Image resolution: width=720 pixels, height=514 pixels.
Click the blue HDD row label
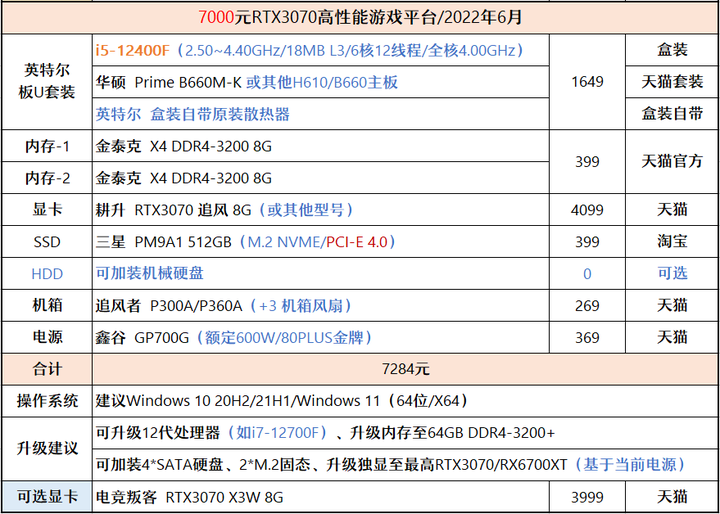pyautogui.click(x=47, y=274)
